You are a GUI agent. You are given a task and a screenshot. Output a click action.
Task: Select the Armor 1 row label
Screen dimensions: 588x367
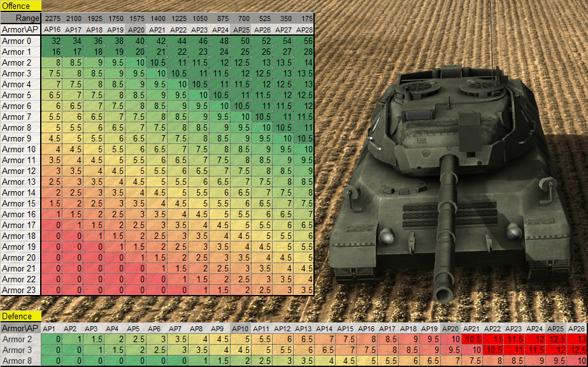[x=20, y=52]
